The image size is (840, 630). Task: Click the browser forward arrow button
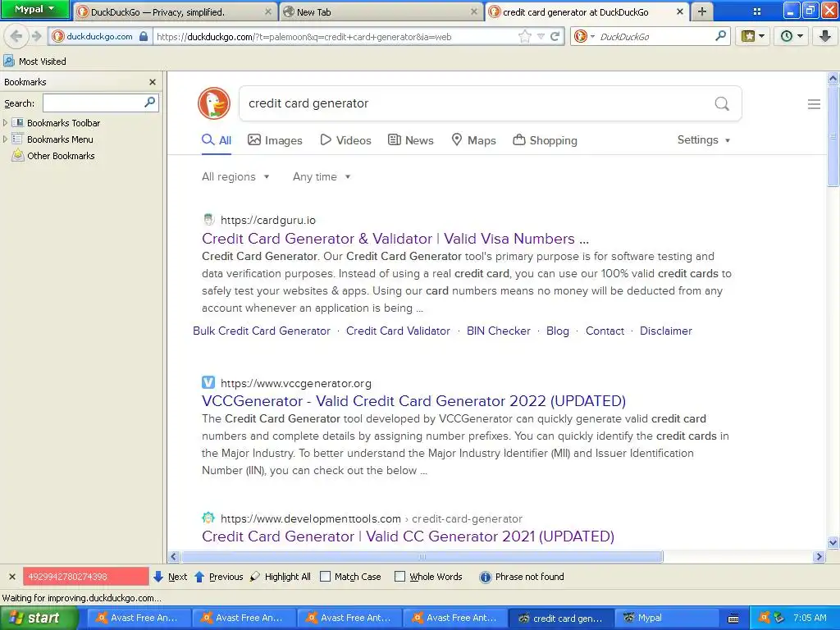point(36,36)
